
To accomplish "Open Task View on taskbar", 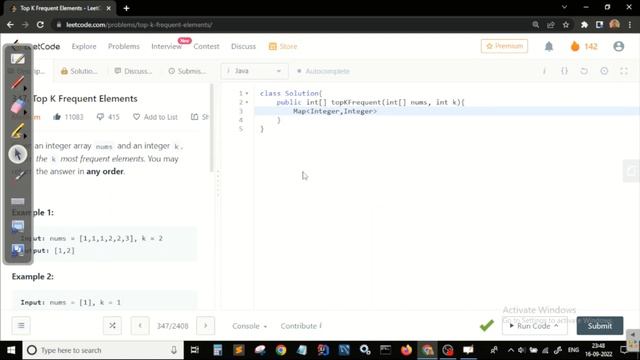I will (x=195, y=350).
